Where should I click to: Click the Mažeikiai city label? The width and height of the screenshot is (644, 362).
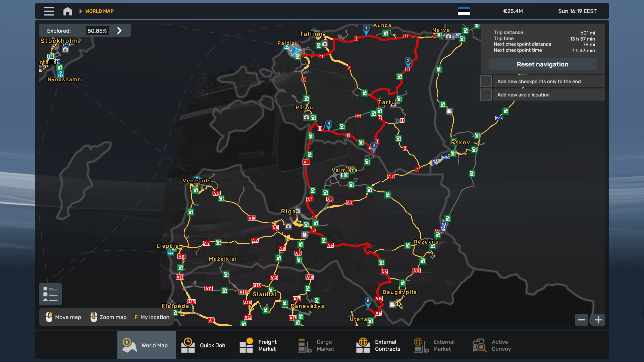click(x=223, y=259)
